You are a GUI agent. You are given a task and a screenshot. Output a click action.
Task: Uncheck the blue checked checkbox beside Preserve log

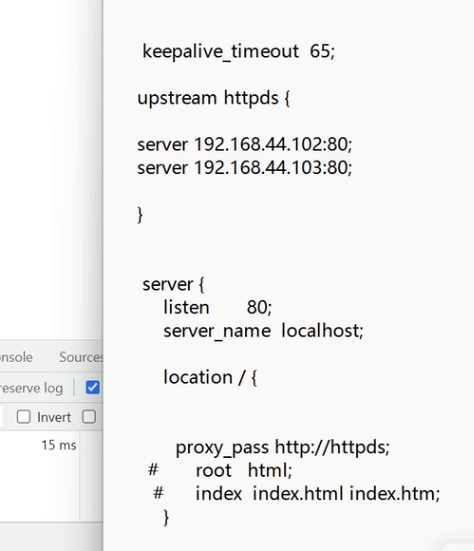click(92, 388)
